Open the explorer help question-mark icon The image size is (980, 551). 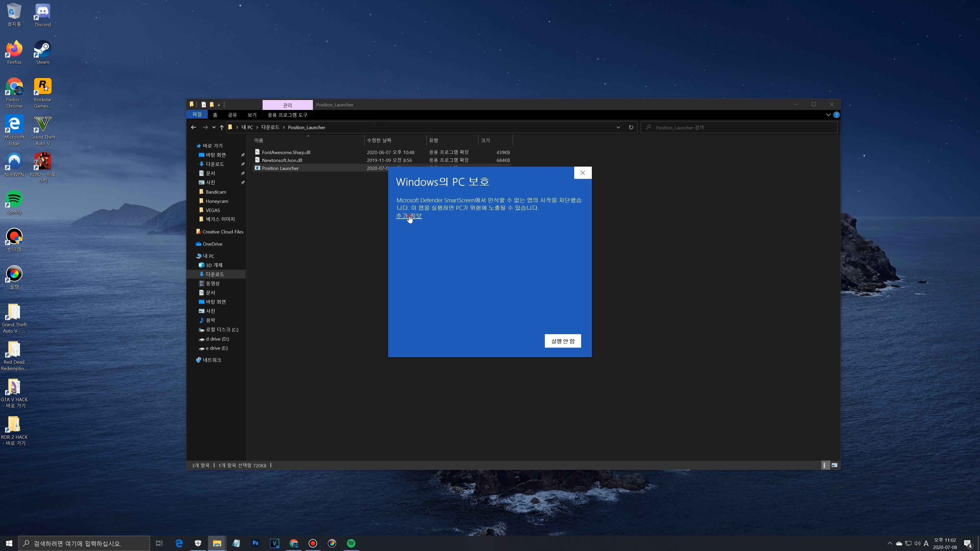click(836, 115)
